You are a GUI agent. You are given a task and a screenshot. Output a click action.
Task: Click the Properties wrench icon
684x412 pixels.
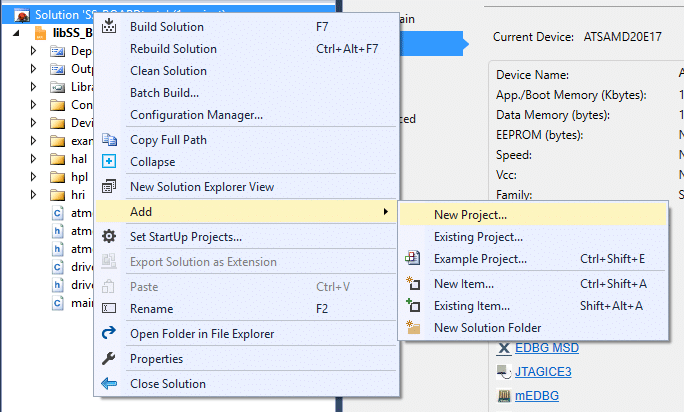click(x=109, y=358)
